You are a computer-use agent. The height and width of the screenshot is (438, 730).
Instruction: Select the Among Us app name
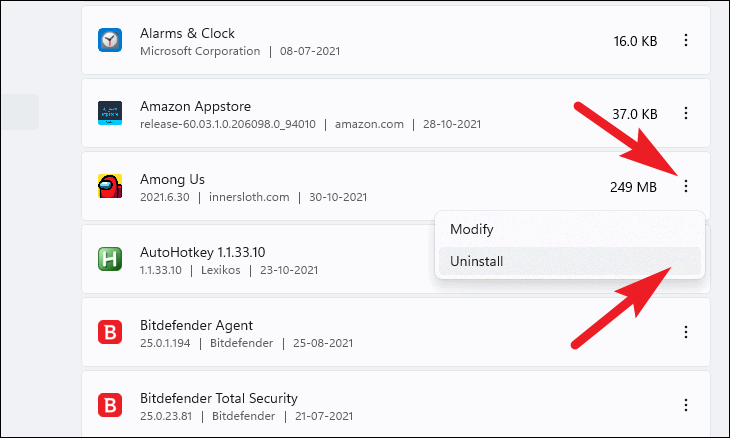pos(172,179)
